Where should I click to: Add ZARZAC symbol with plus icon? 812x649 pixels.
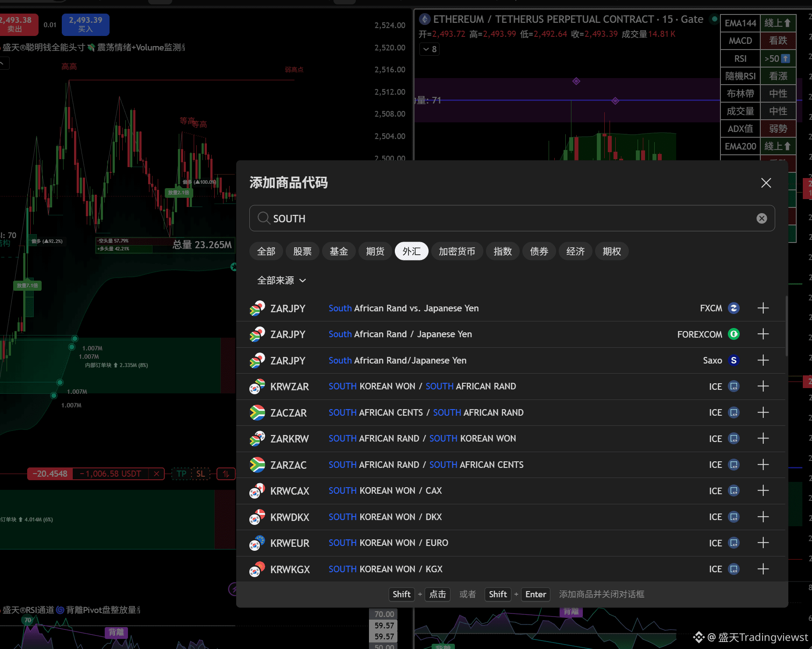763,465
